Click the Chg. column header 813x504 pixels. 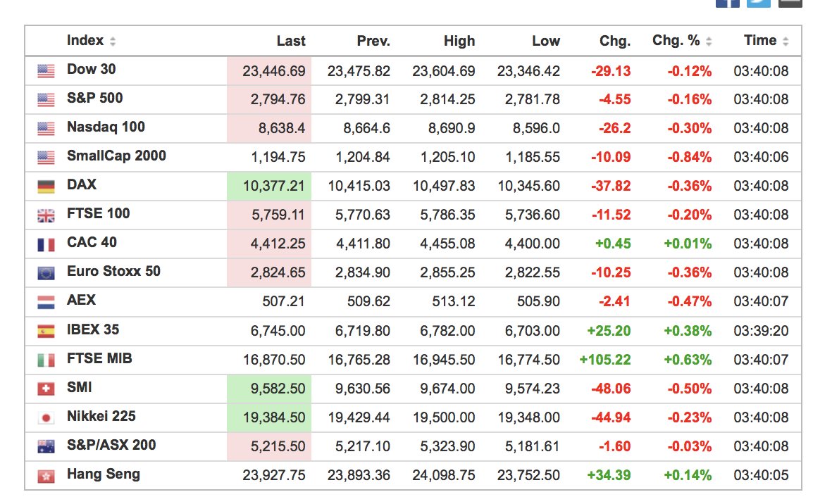[615, 41]
